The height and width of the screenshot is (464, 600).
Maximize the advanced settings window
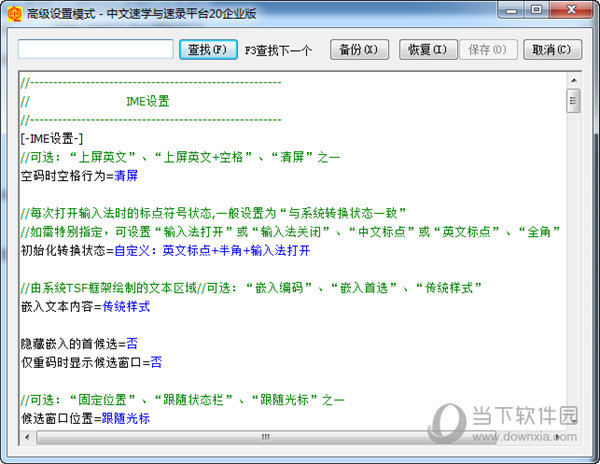click(536, 10)
